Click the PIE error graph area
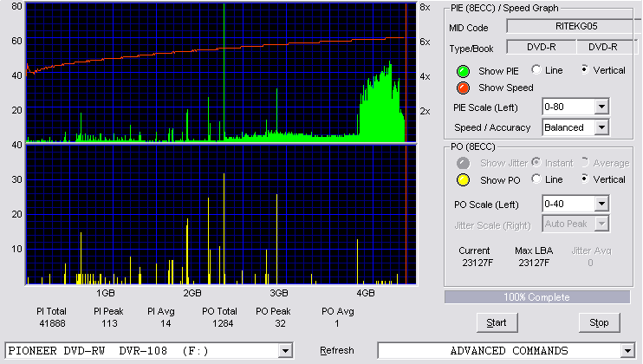 221,72
